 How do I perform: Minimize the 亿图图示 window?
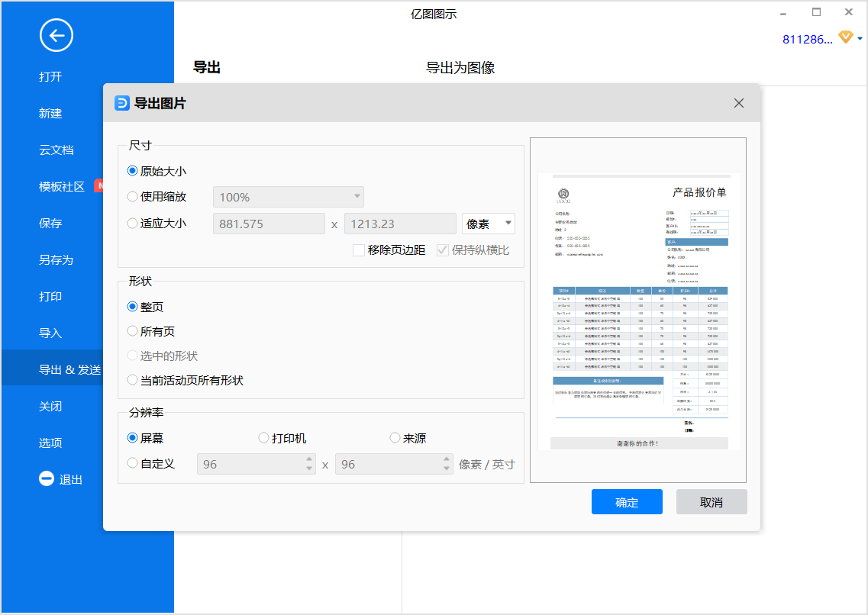pos(782,13)
